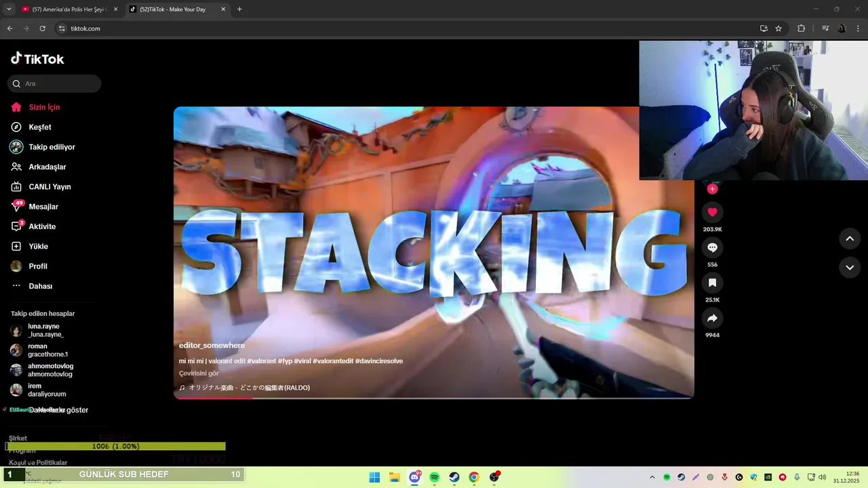Open the original sound music link

245,388
